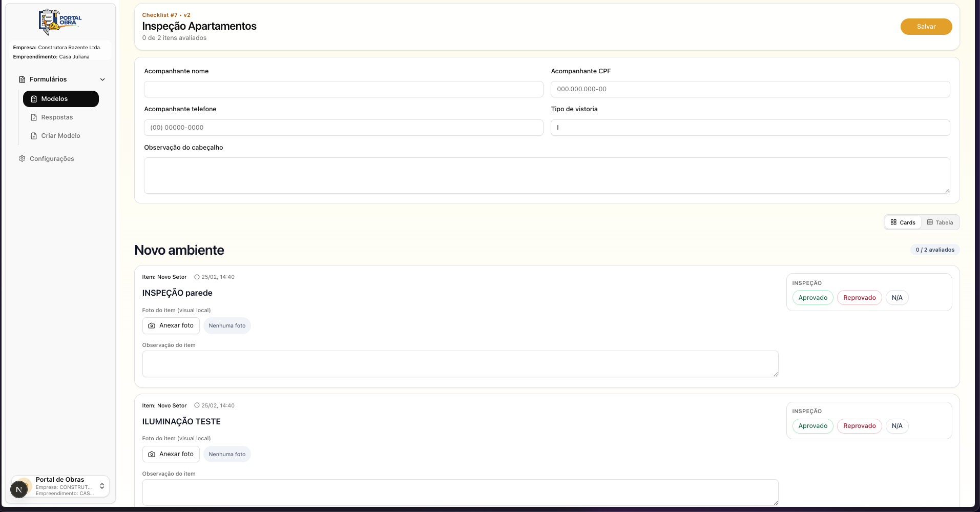Click the Formulários document icon
Viewport: 980px width, 512px height.
[22, 79]
